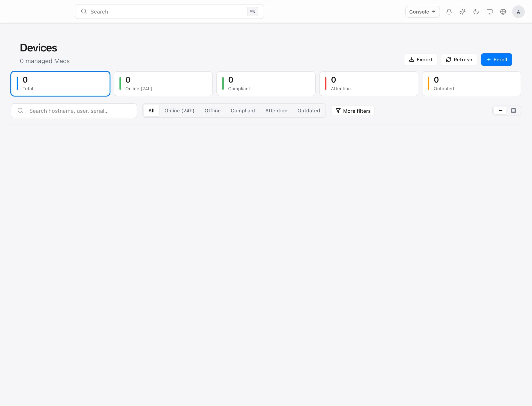
Task: Open More filters
Action: tap(353, 111)
